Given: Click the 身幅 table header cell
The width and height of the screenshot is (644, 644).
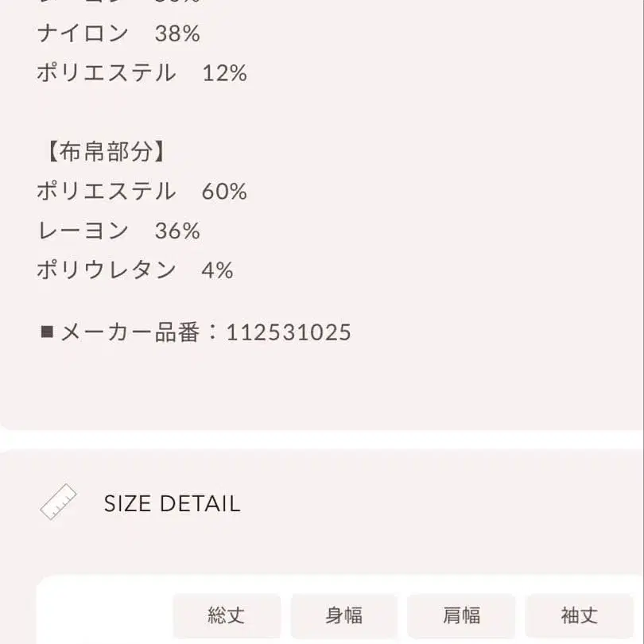Looking at the screenshot, I should coord(345,615).
